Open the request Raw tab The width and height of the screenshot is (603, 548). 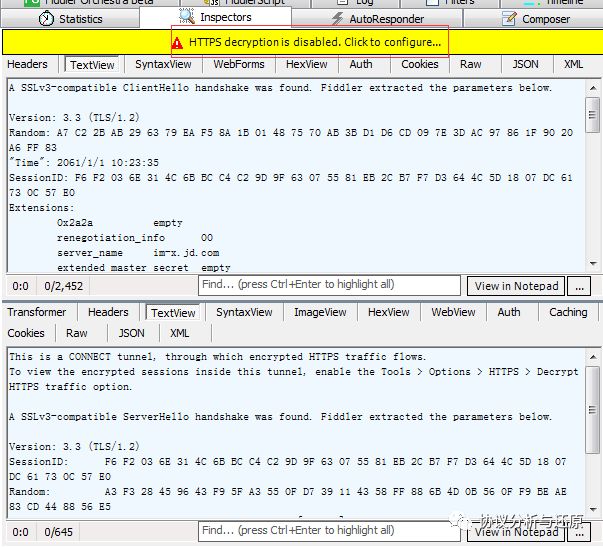(470, 64)
